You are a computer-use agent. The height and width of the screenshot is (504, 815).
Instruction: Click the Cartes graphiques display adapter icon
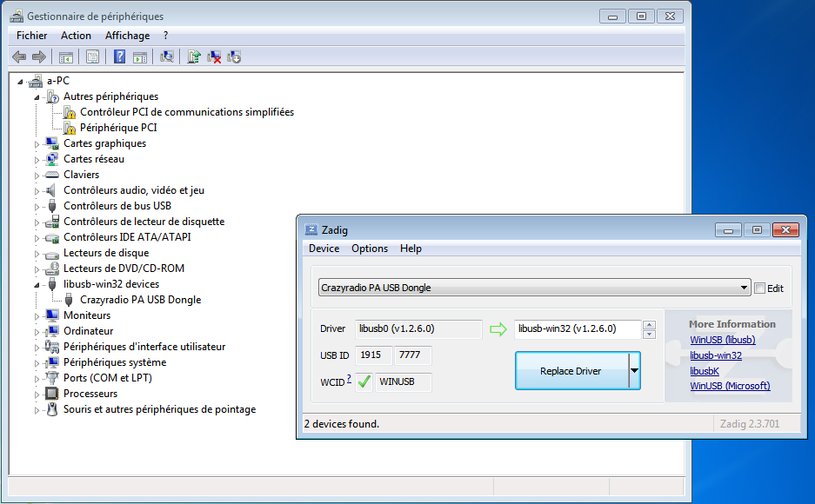coord(52,143)
